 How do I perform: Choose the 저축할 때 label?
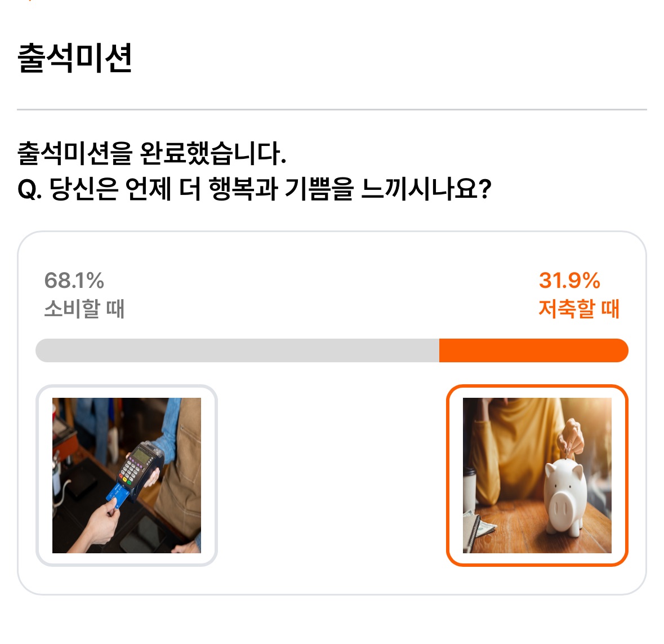[x=579, y=308]
